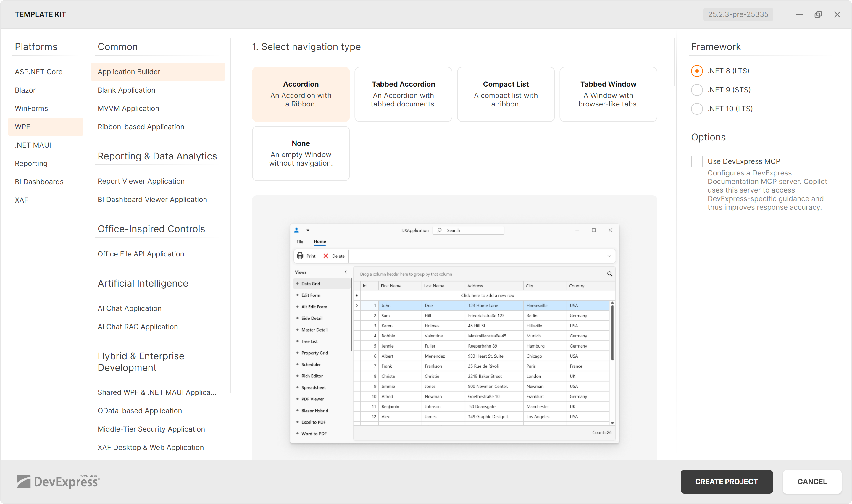Select the Tabbed Window navigation type
Viewport: 852px width, 504px height.
point(608,94)
